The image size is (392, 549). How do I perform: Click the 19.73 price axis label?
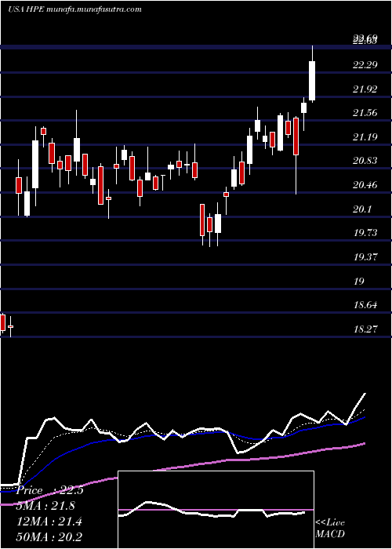pyautogui.click(x=365, y=233)
